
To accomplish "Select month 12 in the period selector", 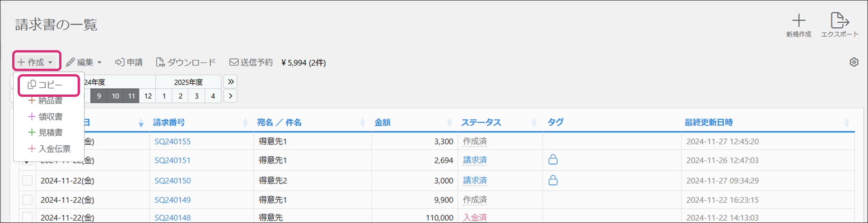I will pyautogui.click(x=148, y=96).
